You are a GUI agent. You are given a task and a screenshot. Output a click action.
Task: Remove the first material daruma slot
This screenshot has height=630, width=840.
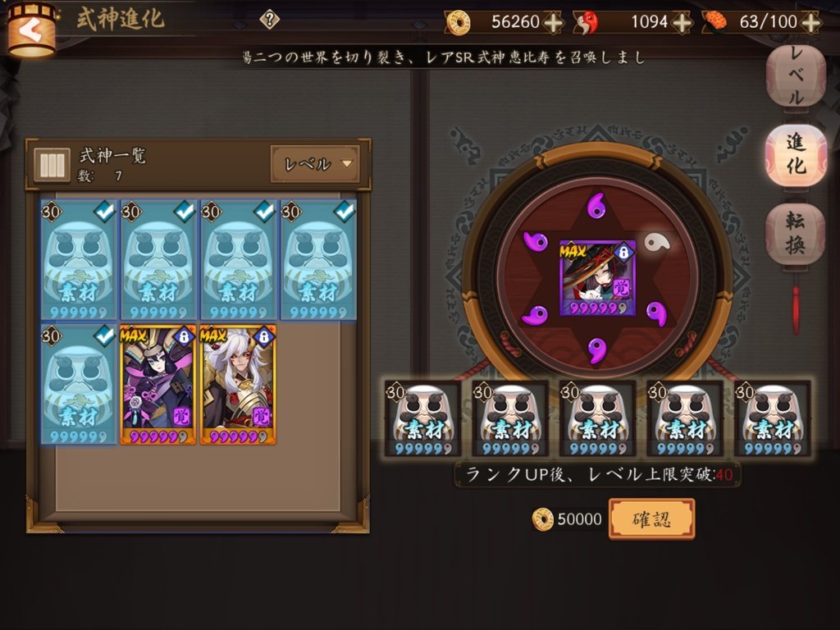[422, 418]
